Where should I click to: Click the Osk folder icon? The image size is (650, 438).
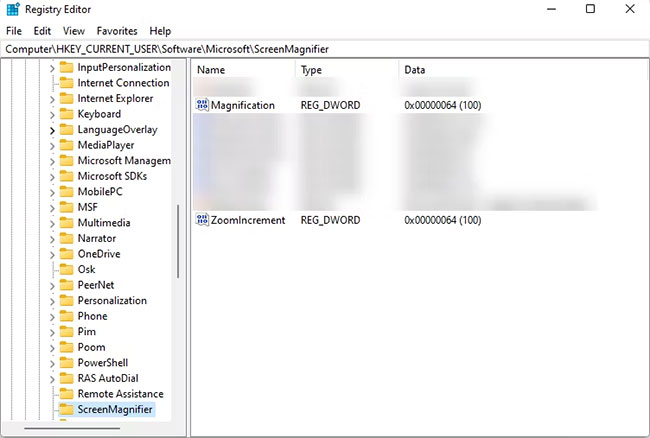coord(66,269)
